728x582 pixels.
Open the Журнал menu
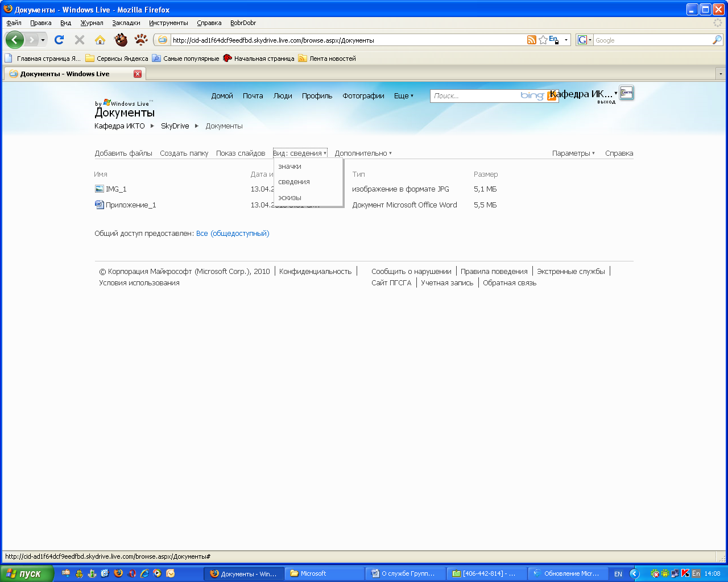92,23
